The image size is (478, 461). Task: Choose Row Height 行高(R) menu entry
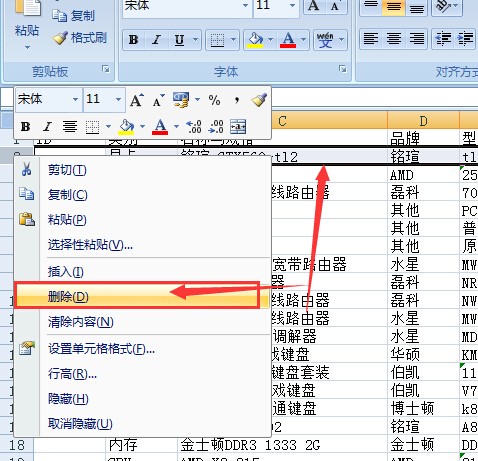point(142,374)
